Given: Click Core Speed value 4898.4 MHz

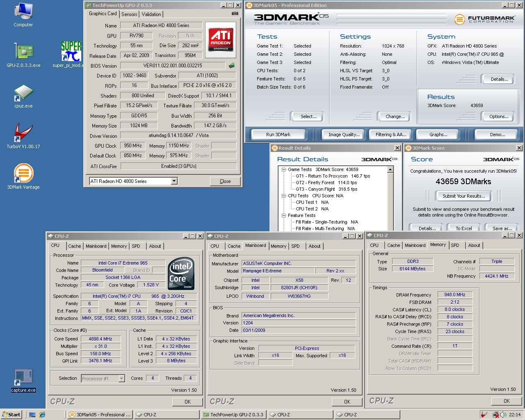Looking at the screenshot, I should pyautogui.click(x=100, y=339).
